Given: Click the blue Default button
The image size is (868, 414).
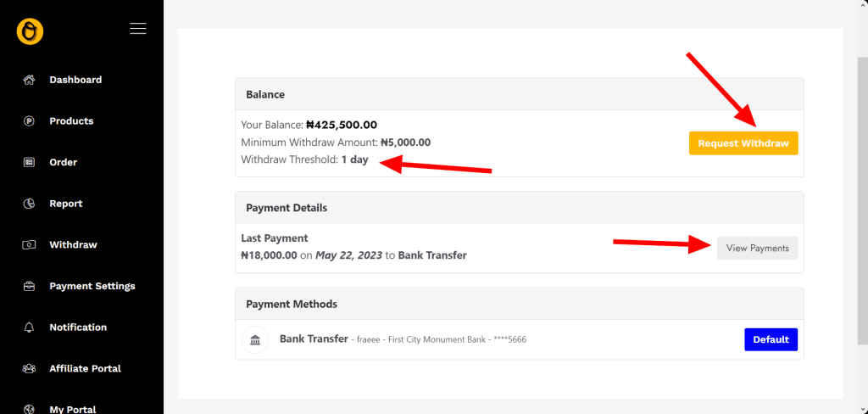Looking at the screenshot, I should tap(771, 339).
